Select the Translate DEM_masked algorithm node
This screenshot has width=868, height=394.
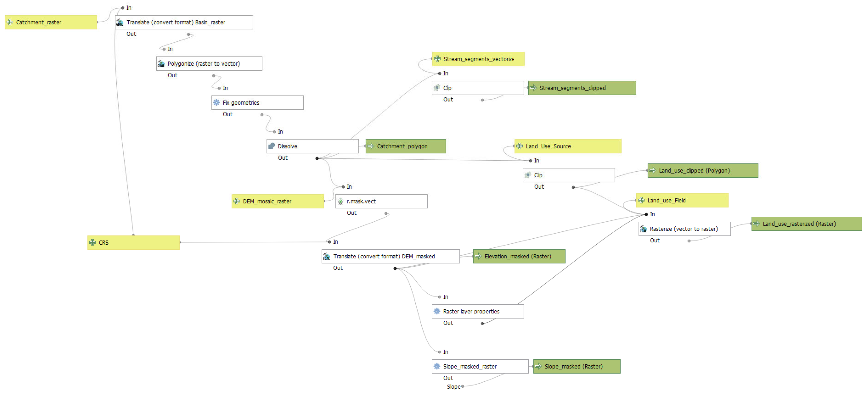(x=390, y=256)
